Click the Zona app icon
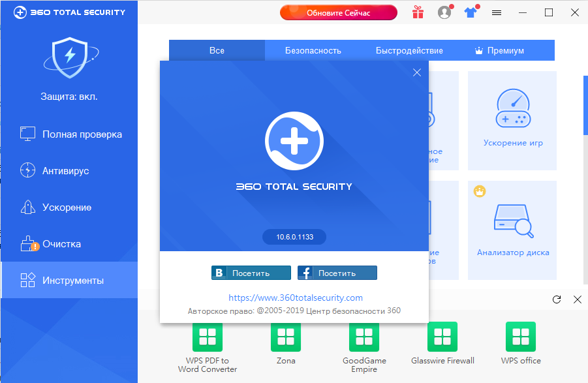Screen dimensions: 588x383 click(x=286, y=337)
